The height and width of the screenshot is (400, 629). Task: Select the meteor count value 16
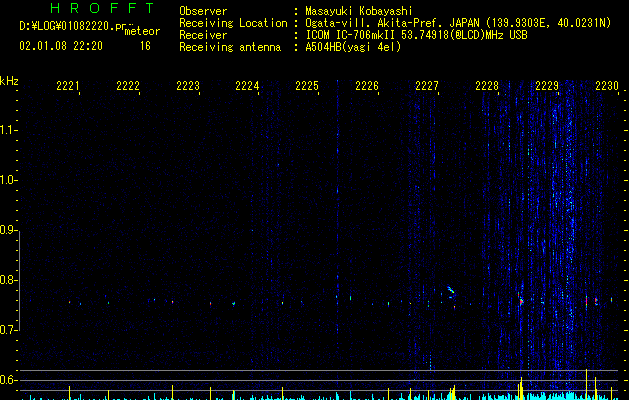[145, 46]
